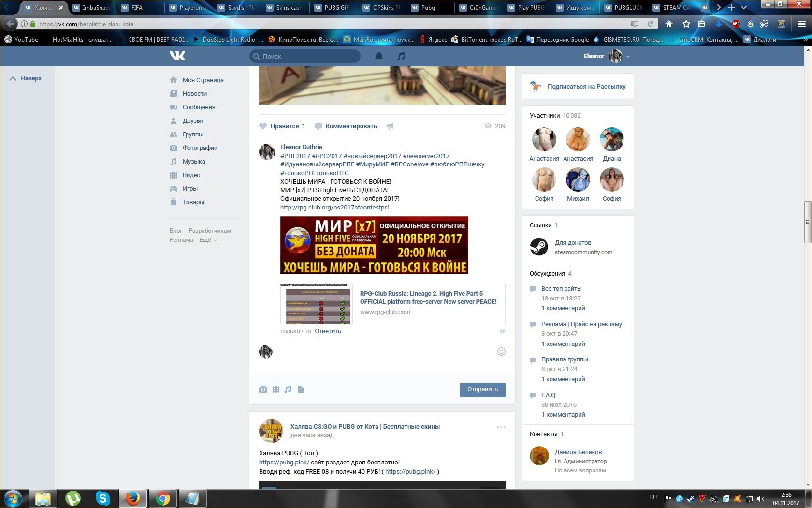Open Firefox hamburger menu
This screenshot has height=508, width=812.
tap(801, 24)
